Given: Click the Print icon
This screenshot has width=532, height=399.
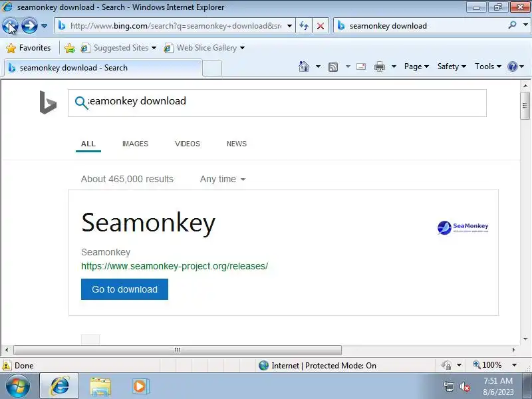Looking at the screenshot, I should point(380,67).
